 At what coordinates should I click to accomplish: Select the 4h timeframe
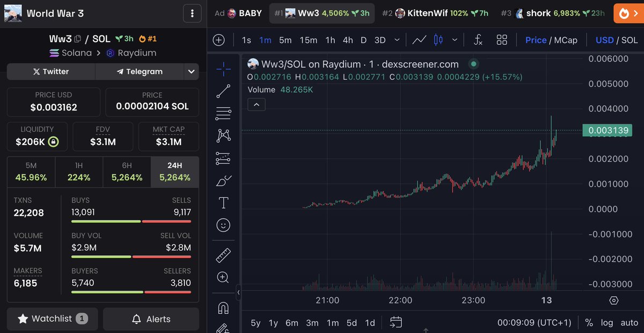point(348,40)
